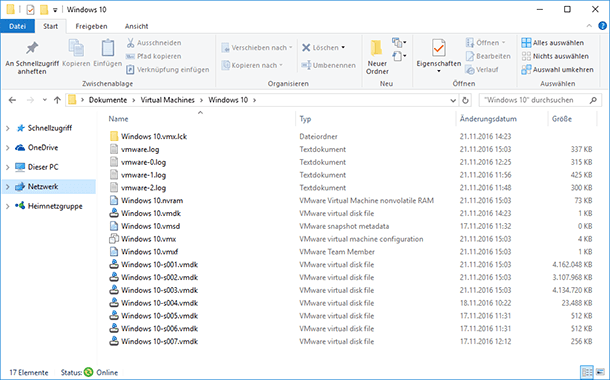Select Windows 10-s004.vmdk disk icon
This screenshot has width=610, height=380.
(114, 303)
